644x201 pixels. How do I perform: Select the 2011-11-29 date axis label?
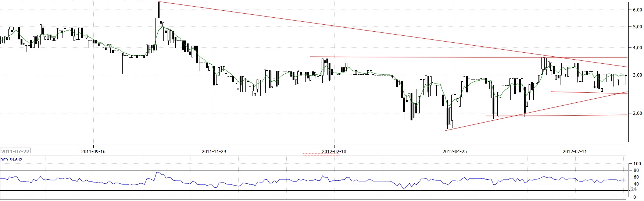[214, 151]
